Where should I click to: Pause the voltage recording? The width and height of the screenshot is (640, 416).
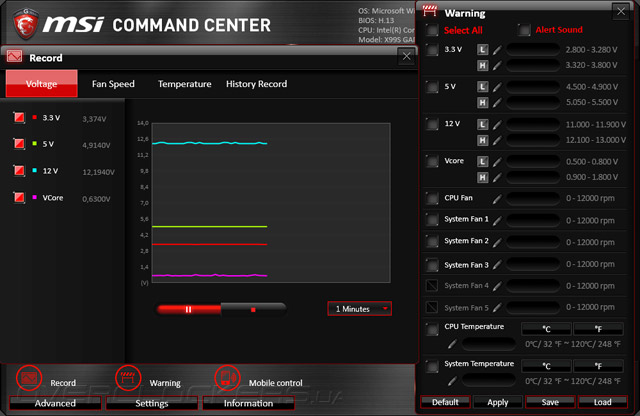[x=188, y=309]
